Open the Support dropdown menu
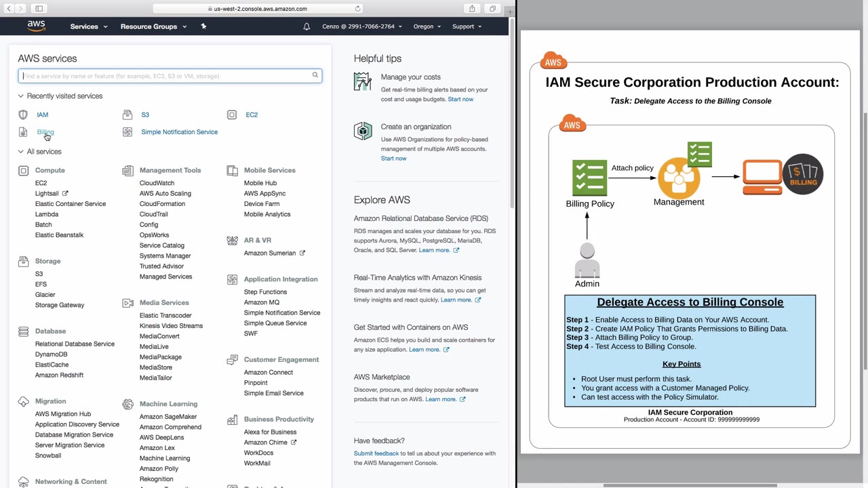Viewport: 868px width, 488px height. [467, 26]
